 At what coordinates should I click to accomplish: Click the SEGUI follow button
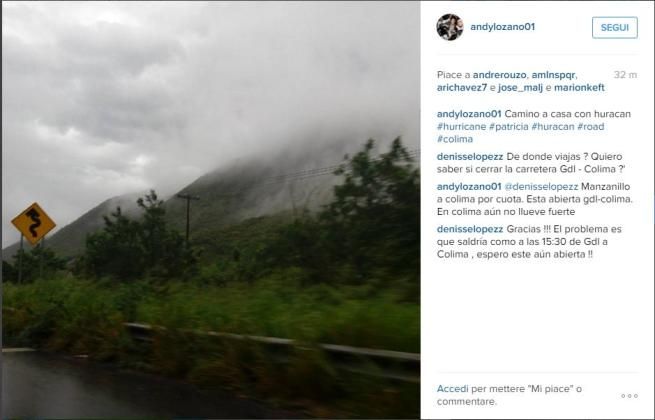point(614,28)
